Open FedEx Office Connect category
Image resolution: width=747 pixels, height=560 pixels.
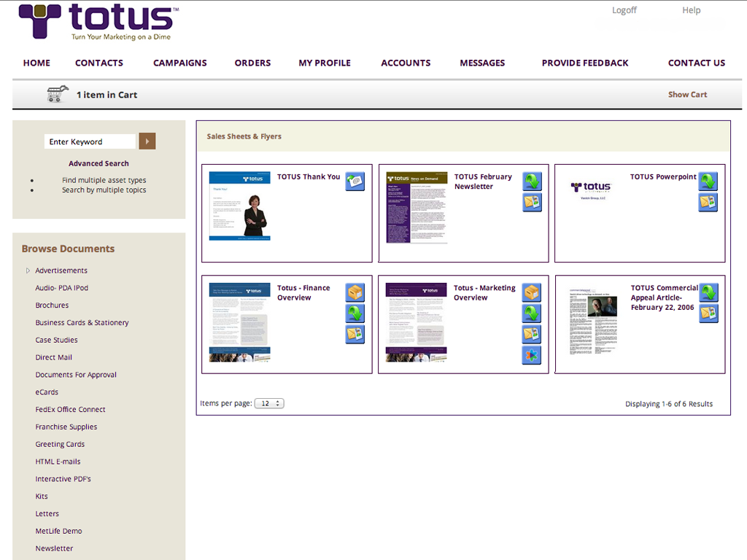pos(70,410)
